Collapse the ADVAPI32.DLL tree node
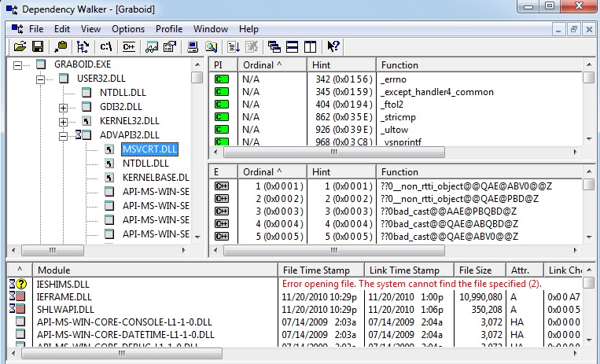 pyautogui.click(x=64, y=135)
